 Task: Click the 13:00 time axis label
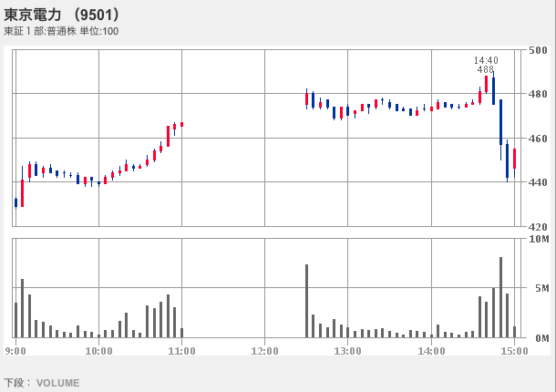click(x=347, y=351)
